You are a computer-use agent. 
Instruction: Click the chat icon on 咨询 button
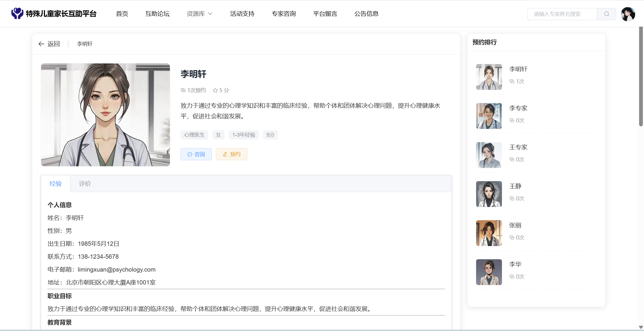coord(190,154)
